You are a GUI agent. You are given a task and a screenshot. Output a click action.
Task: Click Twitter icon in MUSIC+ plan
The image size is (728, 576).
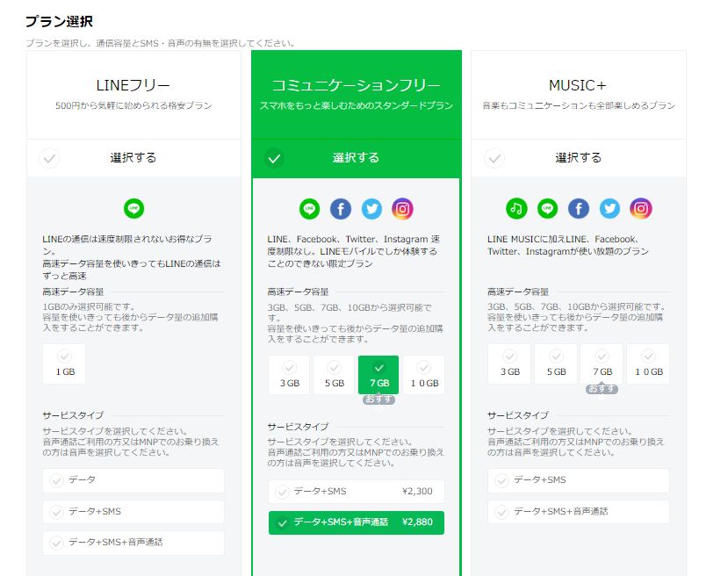coord(609,208)
